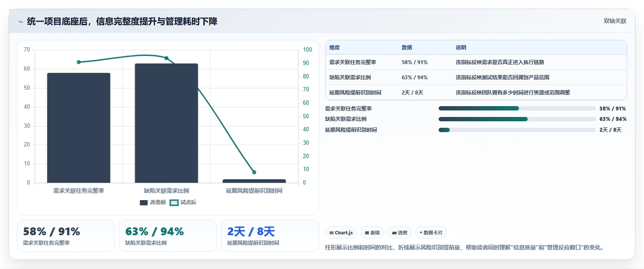Click table cell 延期风险提前识别时间
Image resolution: width=644 pixels, height=269 pixels.
tap(355, 92)
